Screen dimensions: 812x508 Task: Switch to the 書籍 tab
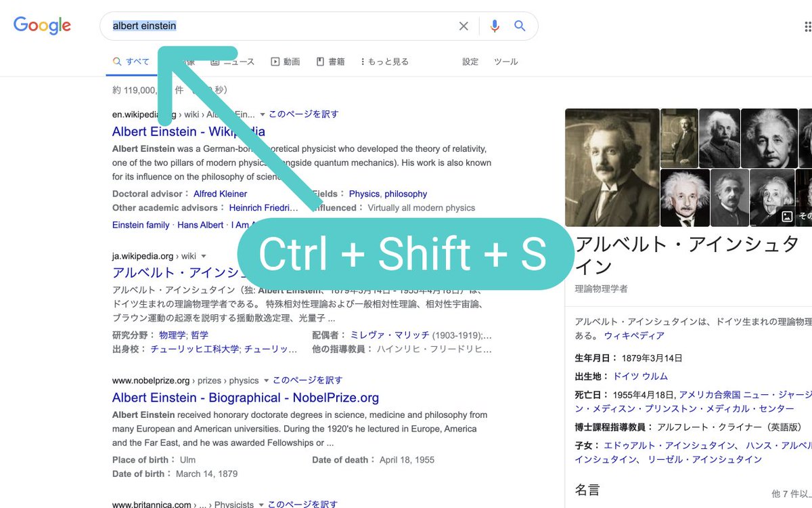[x=331, y=62]
